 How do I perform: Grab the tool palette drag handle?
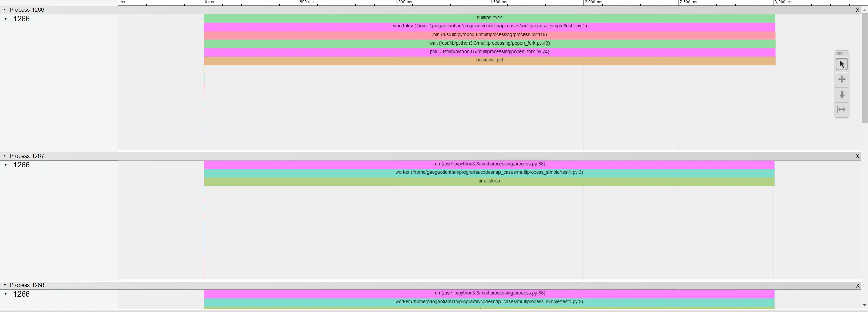tap(842, 53)
